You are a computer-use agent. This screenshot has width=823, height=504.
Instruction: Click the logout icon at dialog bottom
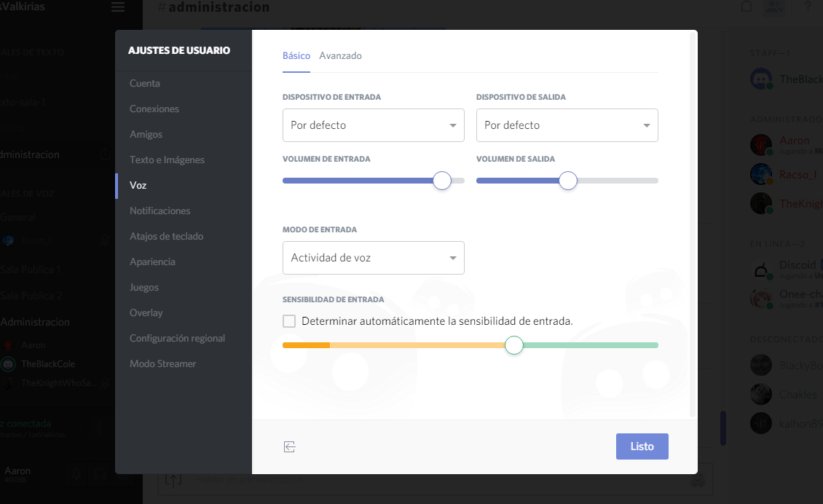289,446
